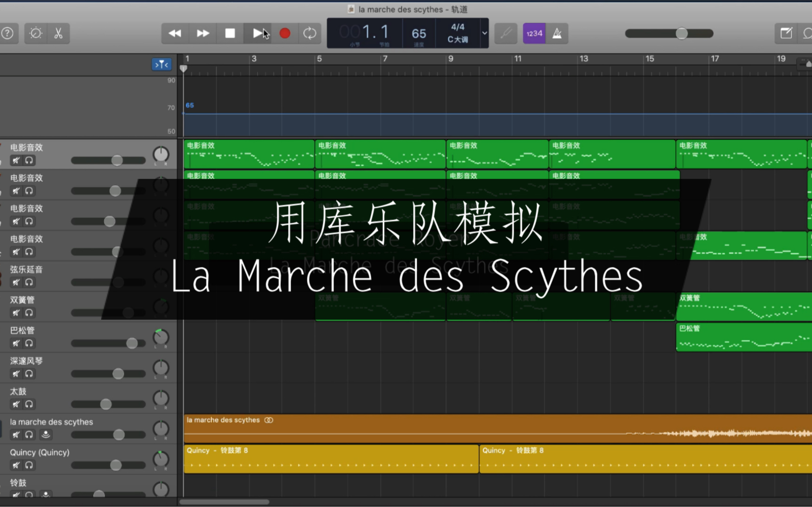Click the 巴松管 track volume slider

tap(108, 343)
